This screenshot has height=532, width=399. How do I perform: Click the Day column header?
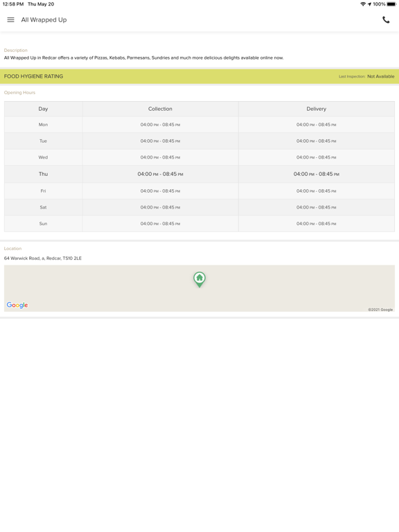[x=43, y=109]
